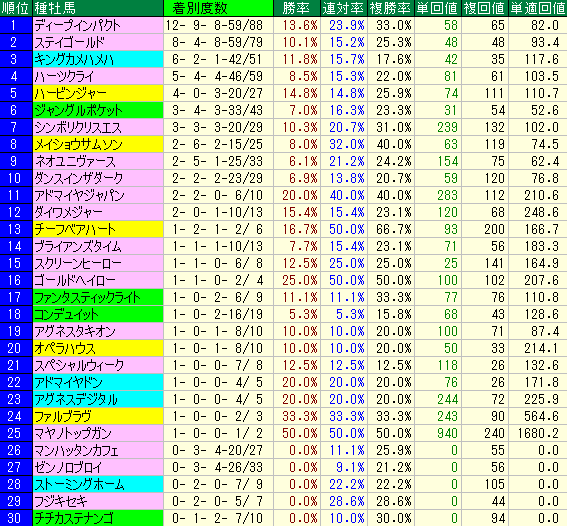Select the キングカメハメハ cyan name cell

98,59
